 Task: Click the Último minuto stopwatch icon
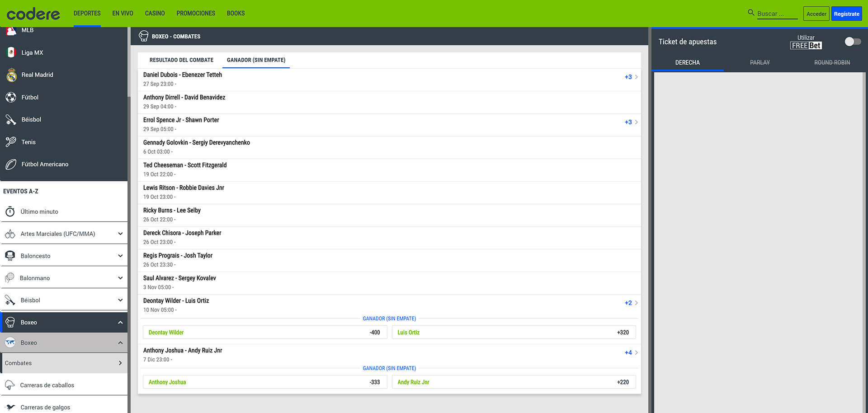pyautogui.click(x=10, y=211)
